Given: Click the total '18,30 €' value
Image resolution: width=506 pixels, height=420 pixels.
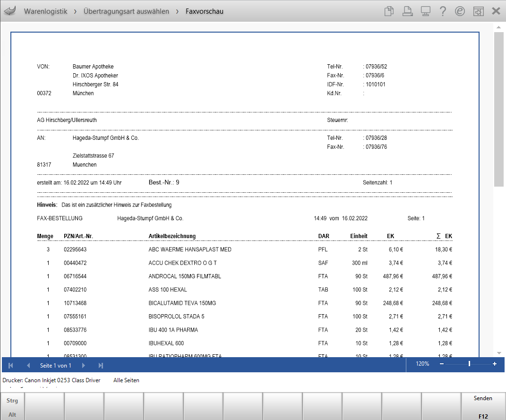Looking at the screenshot, I should click(x=443, y=249).
